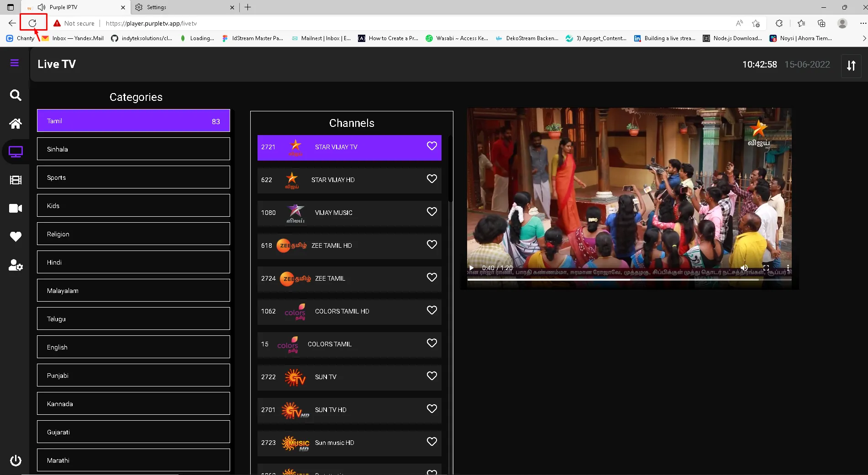Mute the Purple IPTV tab audio icon
868x475 pixels.
tap(42, 7)
